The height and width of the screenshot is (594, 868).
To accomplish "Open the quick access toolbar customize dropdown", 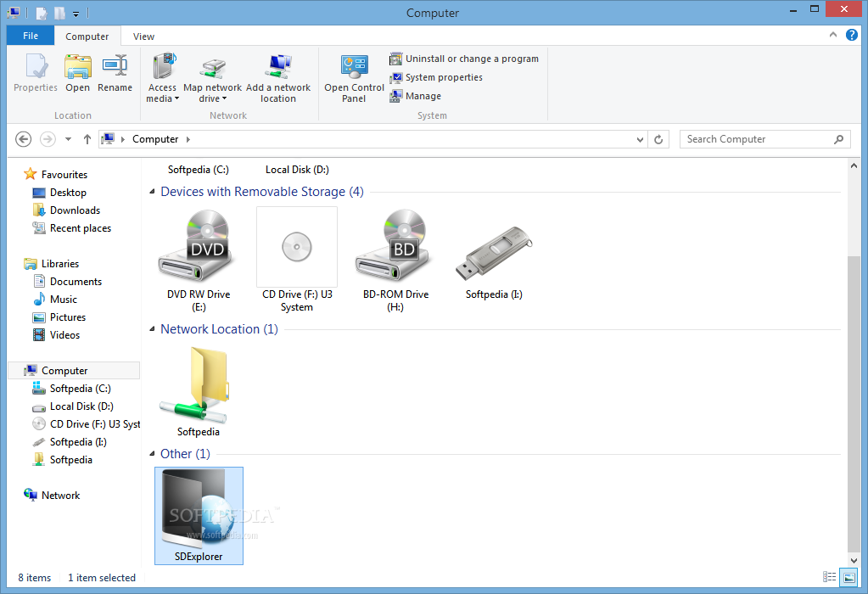I will (x=76, y=14).
